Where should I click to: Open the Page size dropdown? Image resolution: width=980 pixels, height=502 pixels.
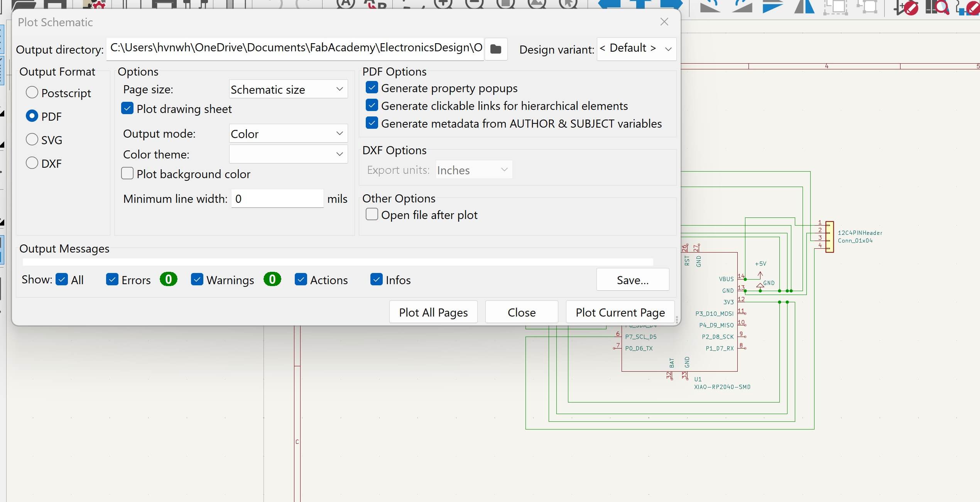[x=288, y=89]
